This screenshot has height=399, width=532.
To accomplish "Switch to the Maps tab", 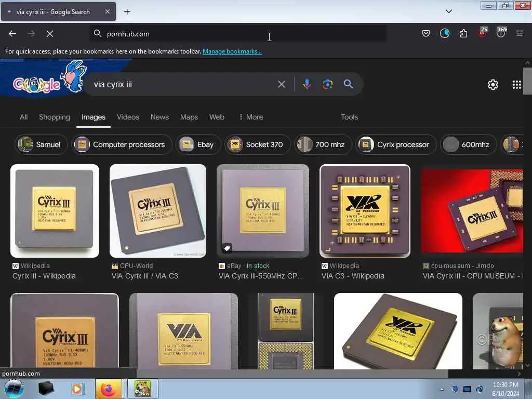I will click(189, 117).
